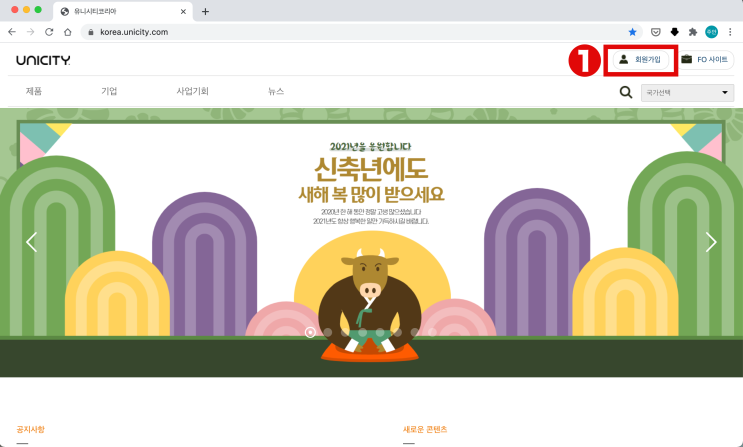Viewport: 743px width, 447px height.
Task: Go back using the browser back arrow
Action: pyautogui.click(x=12, y=32)
